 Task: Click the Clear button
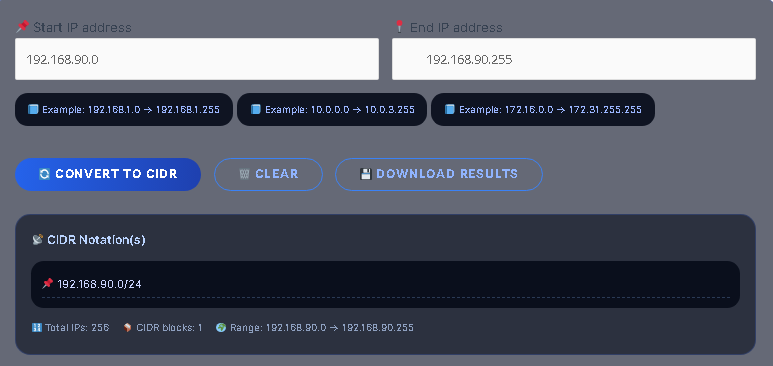coord(268,174)
